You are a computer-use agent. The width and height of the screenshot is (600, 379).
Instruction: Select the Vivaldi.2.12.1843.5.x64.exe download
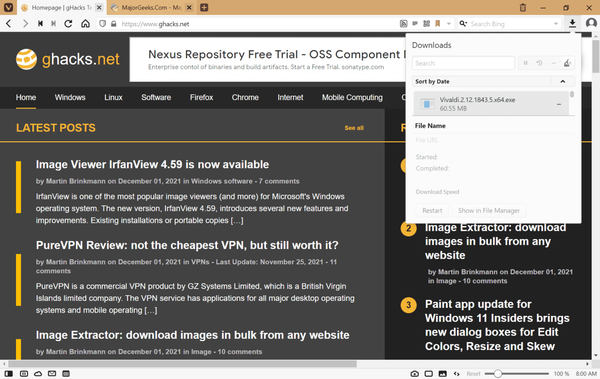(491, 103)
